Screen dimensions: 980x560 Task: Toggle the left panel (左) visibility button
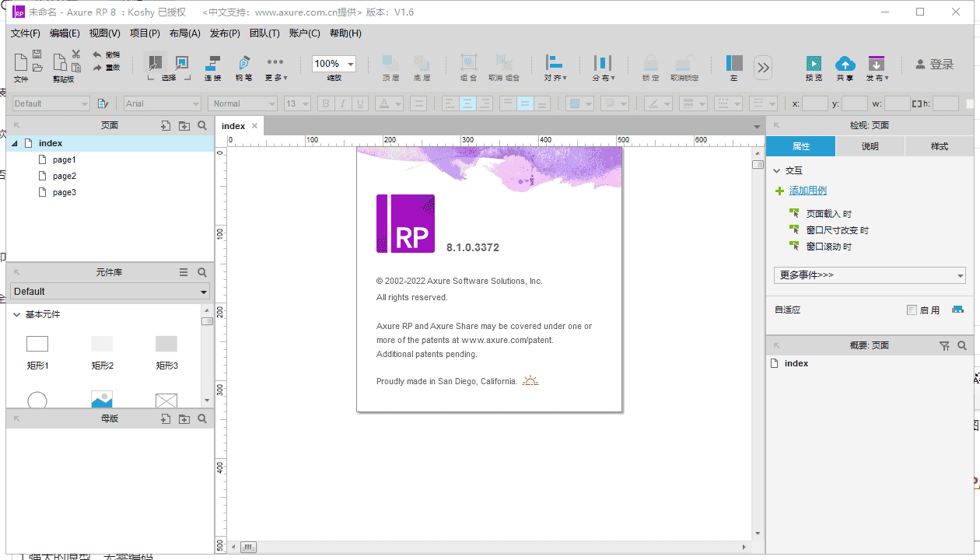[x=733, y=64]
